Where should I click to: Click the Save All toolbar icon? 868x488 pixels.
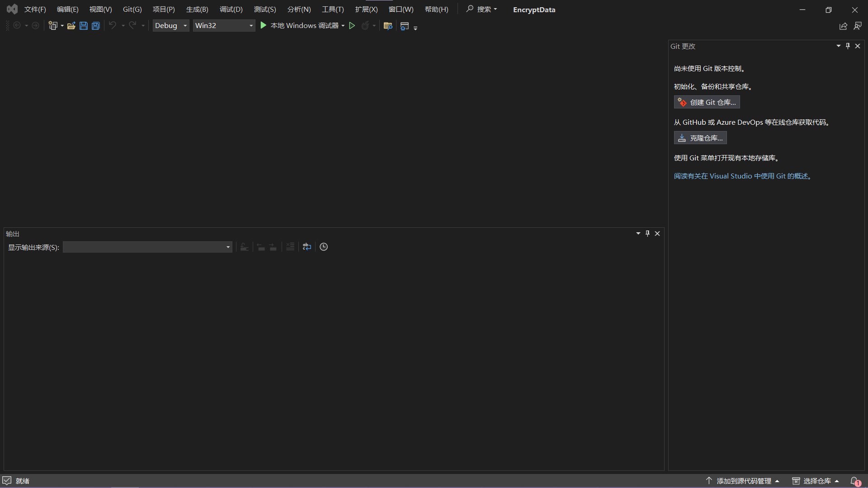click(96, 26)
